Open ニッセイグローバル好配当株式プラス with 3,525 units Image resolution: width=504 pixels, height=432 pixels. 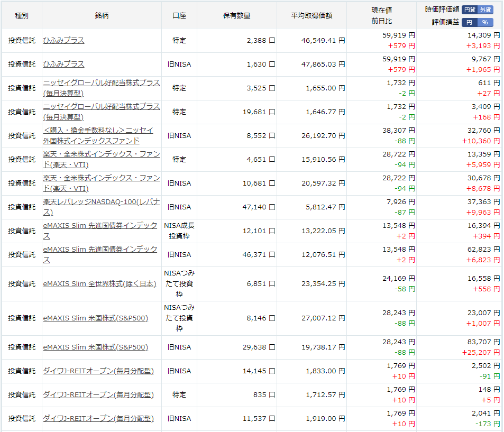[x=102, y=88]
